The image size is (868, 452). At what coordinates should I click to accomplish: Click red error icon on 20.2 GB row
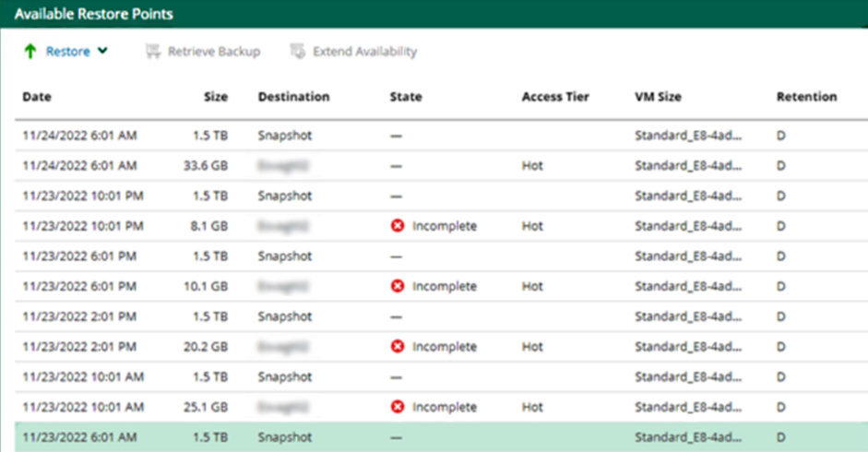pyautogui.click(x=398, y=346)
